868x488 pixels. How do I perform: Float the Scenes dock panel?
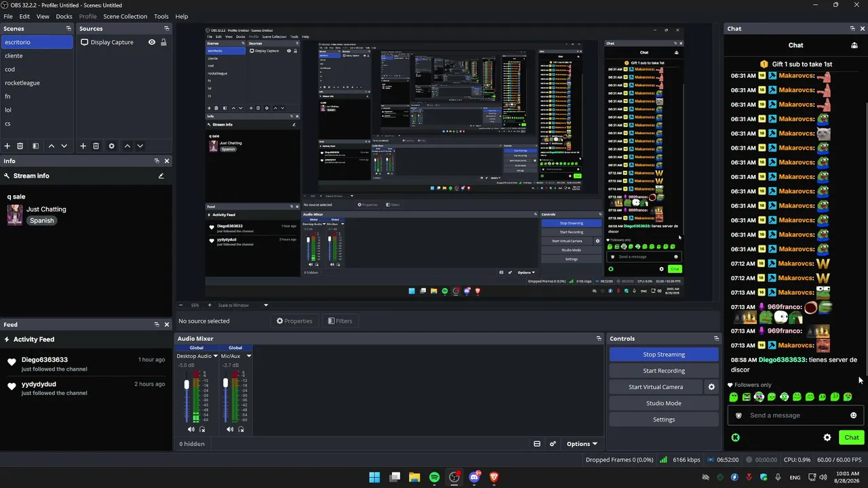(68, 28)
